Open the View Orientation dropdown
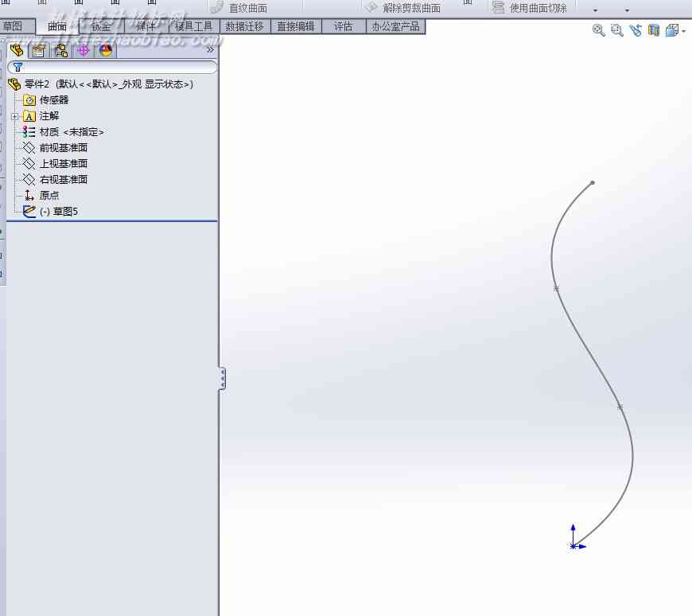The height and width of the screenshot is (616, 692). click(675, 30)
